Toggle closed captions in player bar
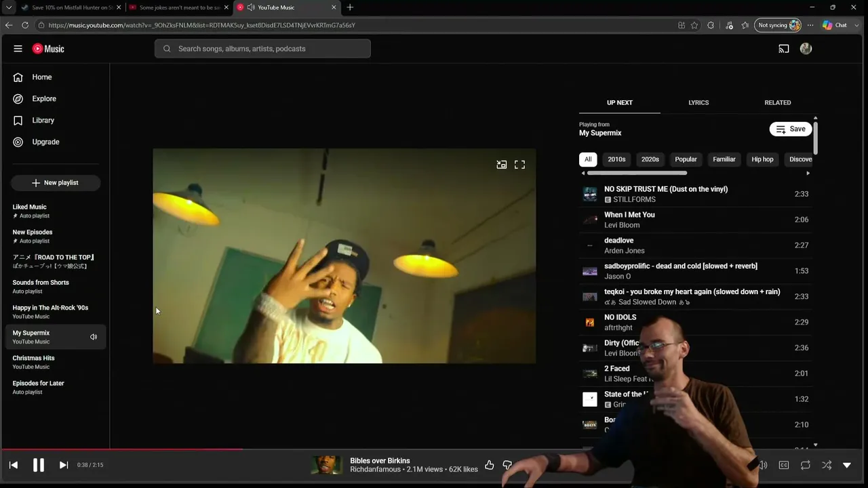The height and width of the screenshot is (488, 868). coord(784,466)
